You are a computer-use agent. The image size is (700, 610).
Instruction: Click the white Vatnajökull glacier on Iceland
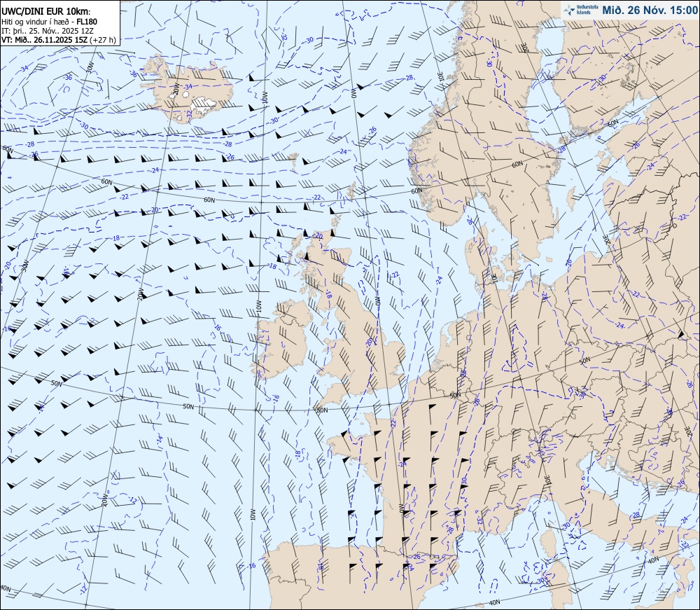[204, 106]
